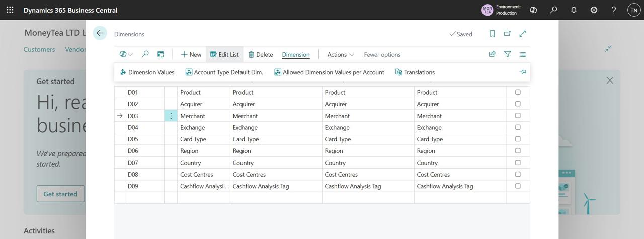This screenshot has height=239, width=644.
Task: Share the Dimensions list
Action: coord(492,54)
